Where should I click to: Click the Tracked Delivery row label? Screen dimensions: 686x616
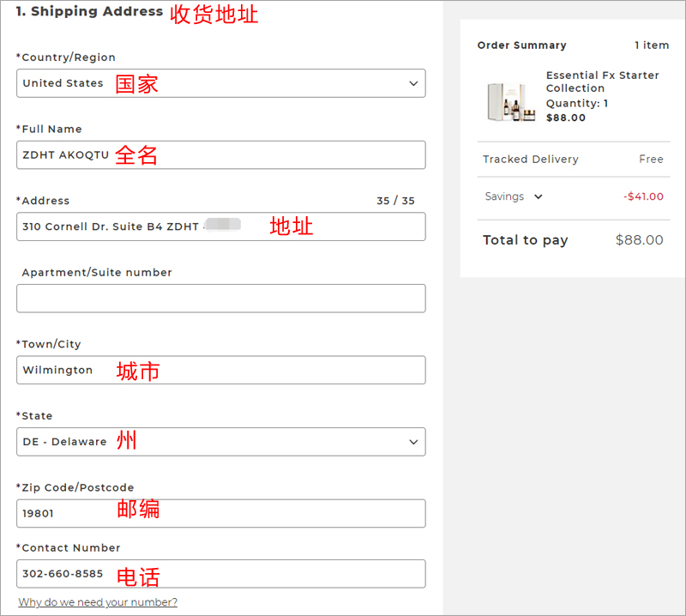pyautogui.click(x=530, y=160)
